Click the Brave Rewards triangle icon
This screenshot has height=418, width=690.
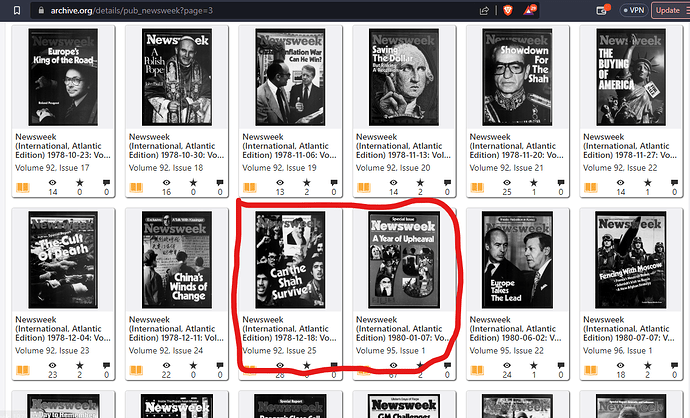click(529, 10)
